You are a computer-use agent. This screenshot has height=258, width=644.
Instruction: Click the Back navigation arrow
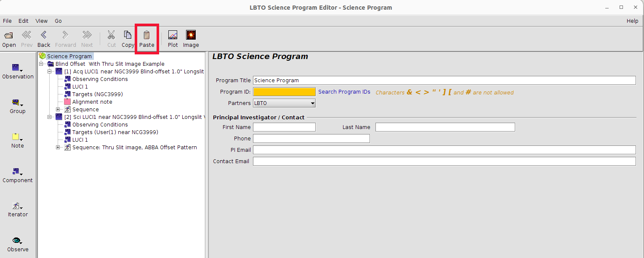pos(44,35)
